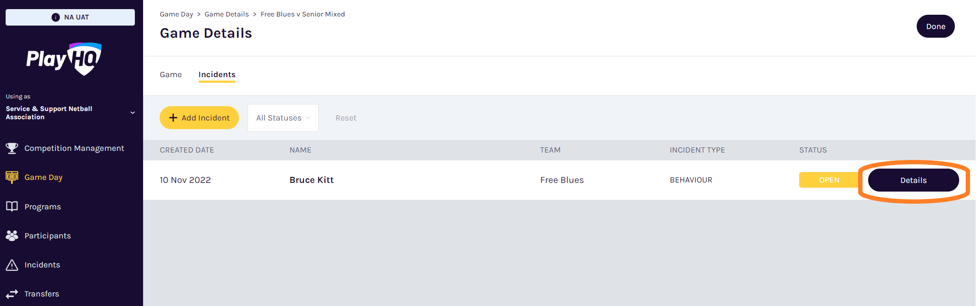Image resolution: width=980 pixels, height=306 pixels.
Task: Reset the incident filters
Action: 346,118
